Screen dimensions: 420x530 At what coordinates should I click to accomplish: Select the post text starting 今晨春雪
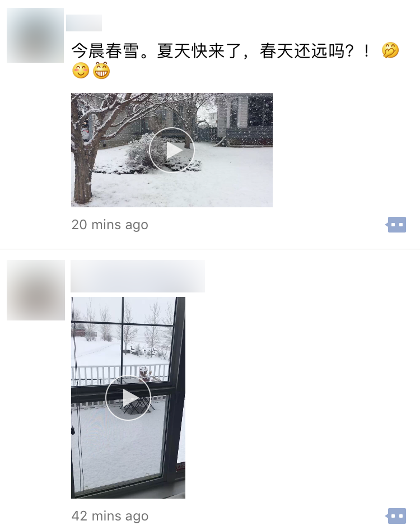tap(236, 61)
